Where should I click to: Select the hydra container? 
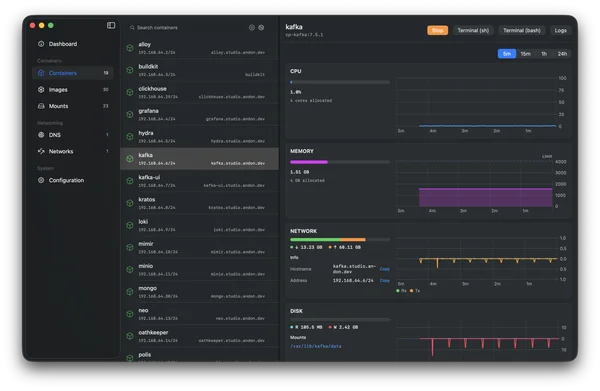click(x=199, y=137)
